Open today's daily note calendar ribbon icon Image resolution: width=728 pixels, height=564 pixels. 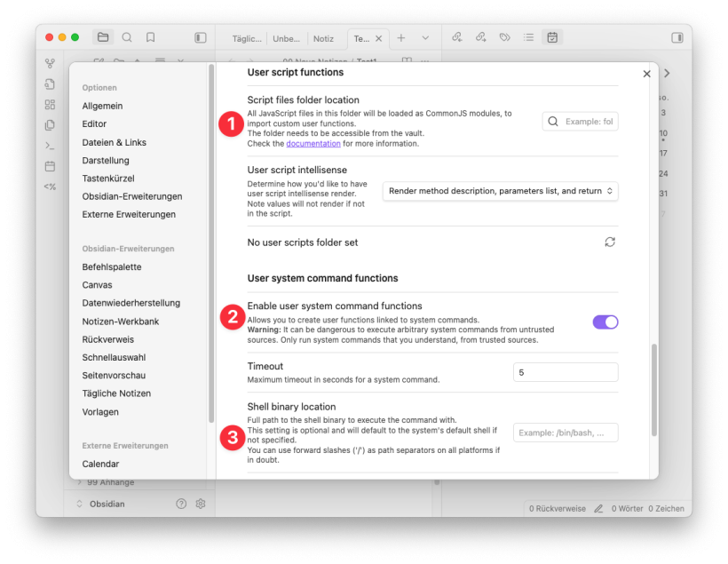(50, 166)
